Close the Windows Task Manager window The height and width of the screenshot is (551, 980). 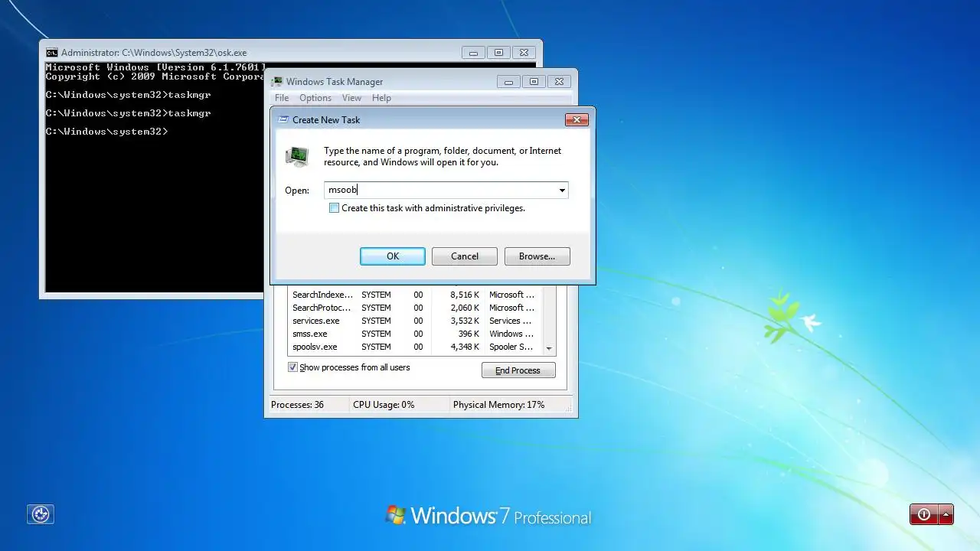(559, 82)
